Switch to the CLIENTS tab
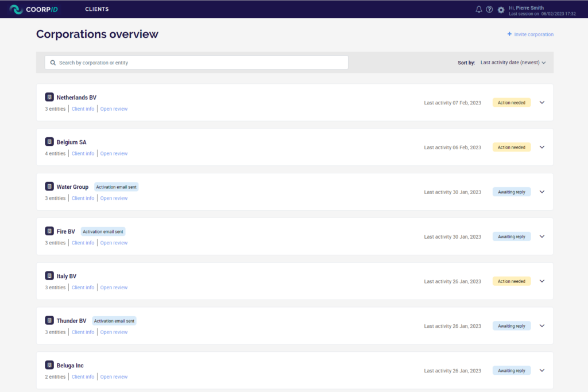 pyautogui.click(x=96, y=9)
